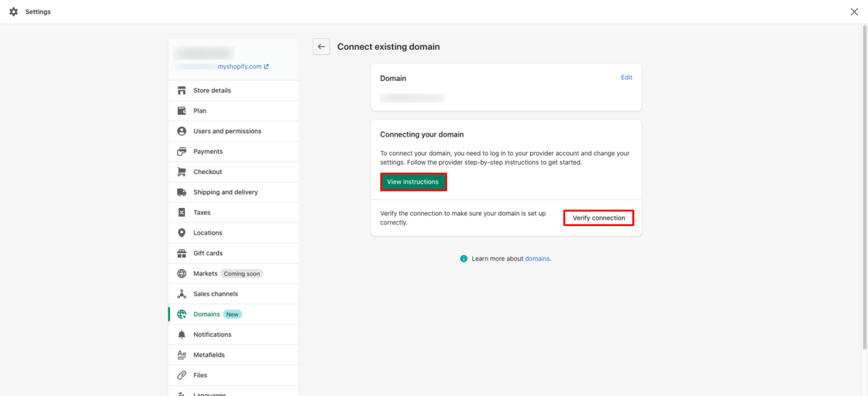Click the back arrow button
Screen dimensions: 868x396
click(321, 46)
